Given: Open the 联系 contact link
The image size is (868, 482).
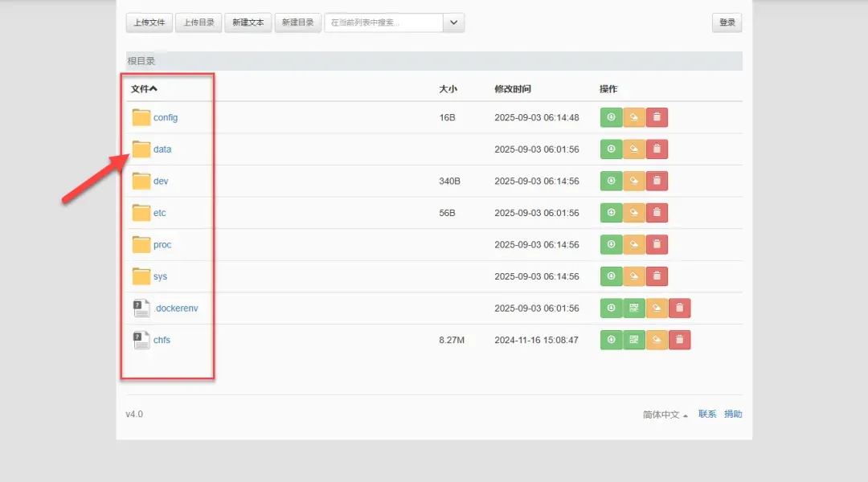Looking at the screenshot, I should [707, 415].
